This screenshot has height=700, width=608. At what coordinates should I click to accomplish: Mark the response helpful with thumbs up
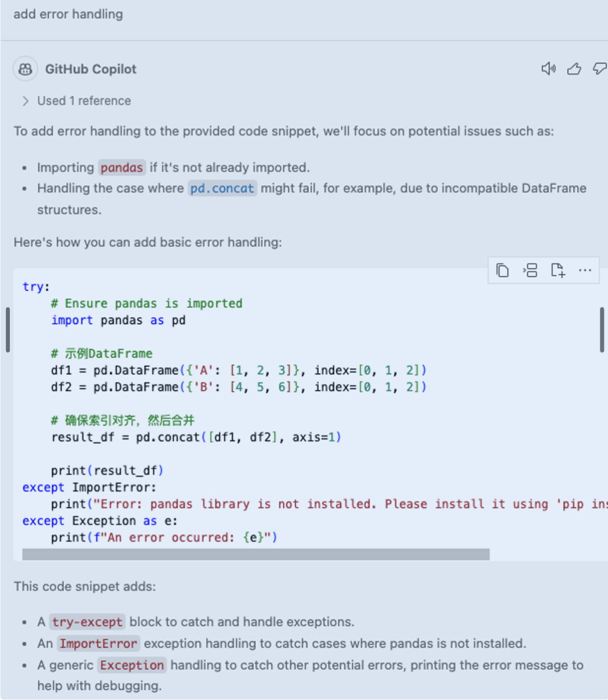574,69
